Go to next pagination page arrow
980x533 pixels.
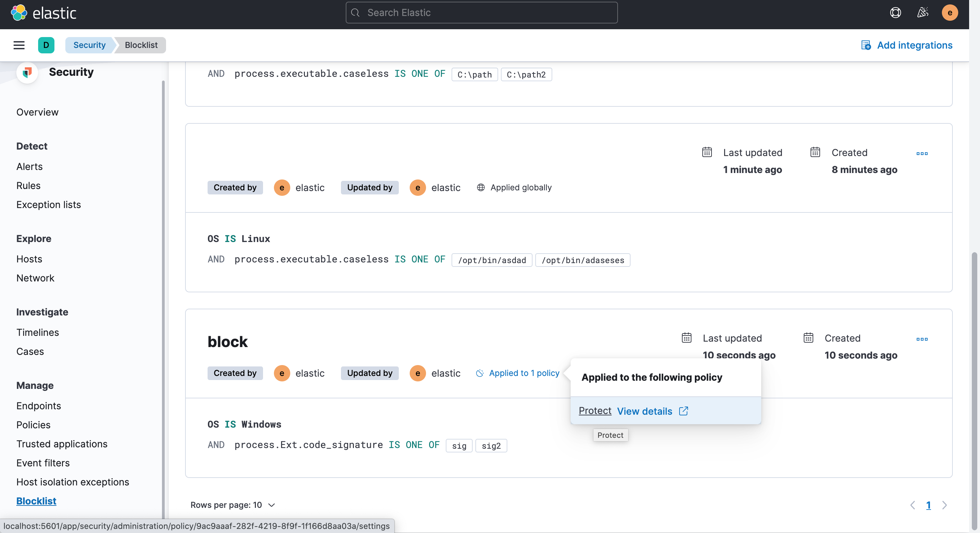(944, 505)
